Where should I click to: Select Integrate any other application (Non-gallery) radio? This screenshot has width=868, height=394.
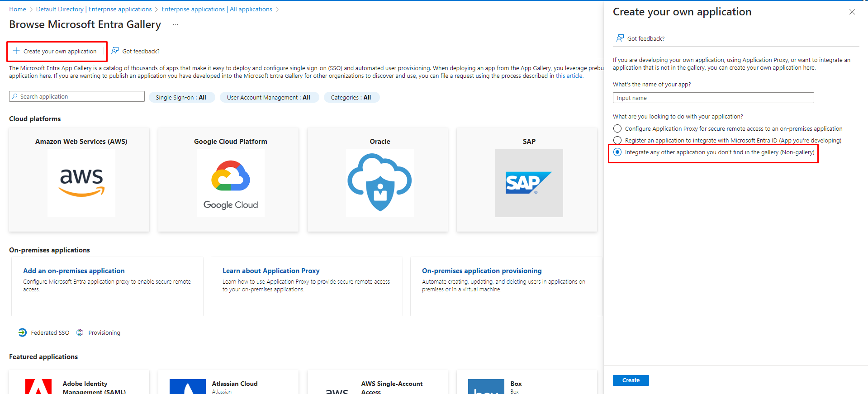[617, 152]
